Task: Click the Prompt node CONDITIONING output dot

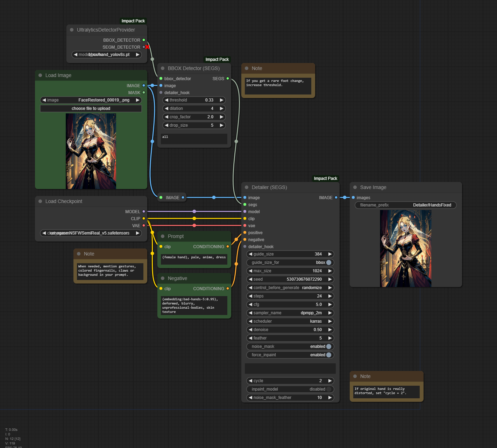Action: [x=228, y=246]
